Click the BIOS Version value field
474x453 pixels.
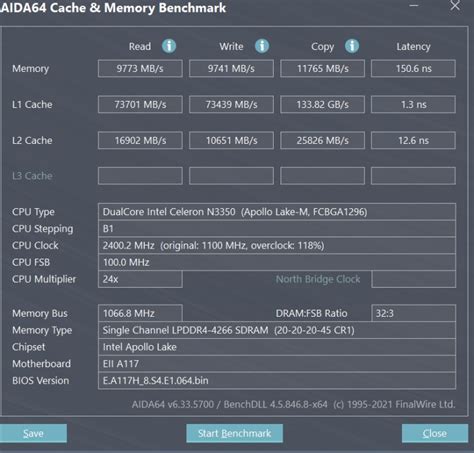(x=277, y=381)
